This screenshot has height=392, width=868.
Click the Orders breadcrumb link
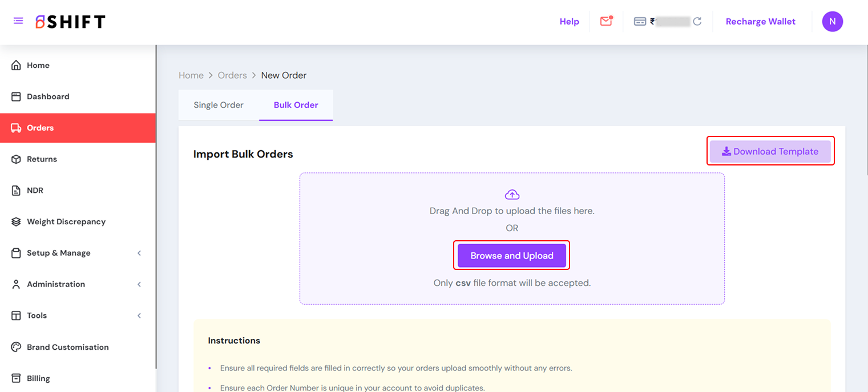(x=232, y=75)
